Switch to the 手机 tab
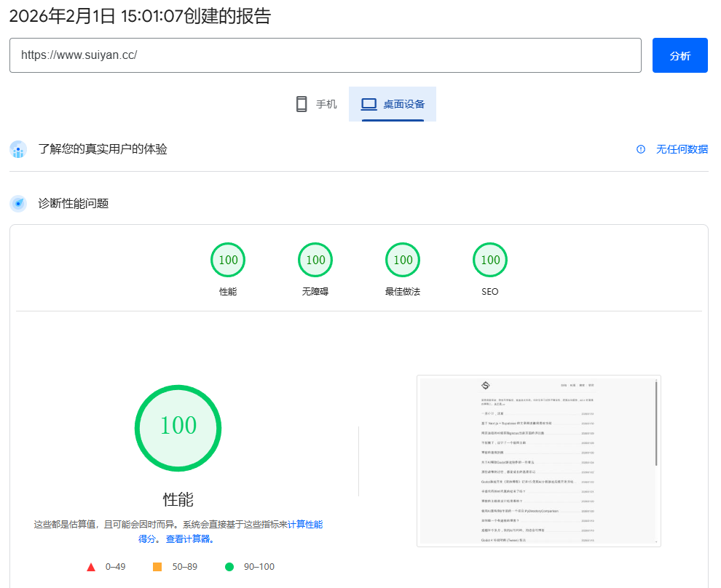721x588 pixels. click(x=317, y=104)
